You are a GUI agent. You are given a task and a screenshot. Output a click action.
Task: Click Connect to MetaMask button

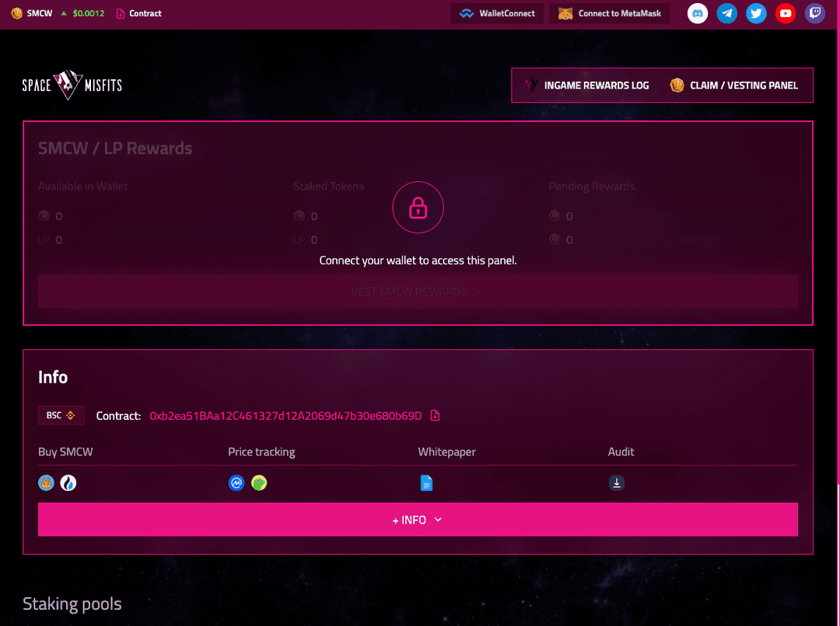610,13
